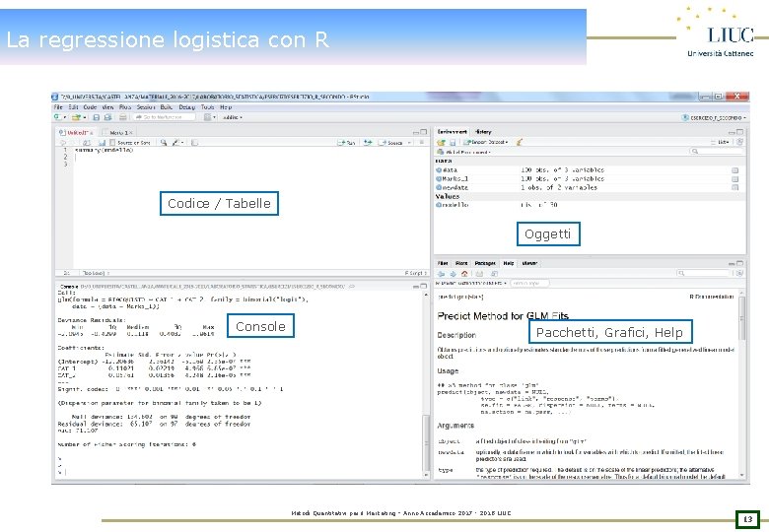Click the Help refresh icon

pyautogui.click(x=739, y=273)
